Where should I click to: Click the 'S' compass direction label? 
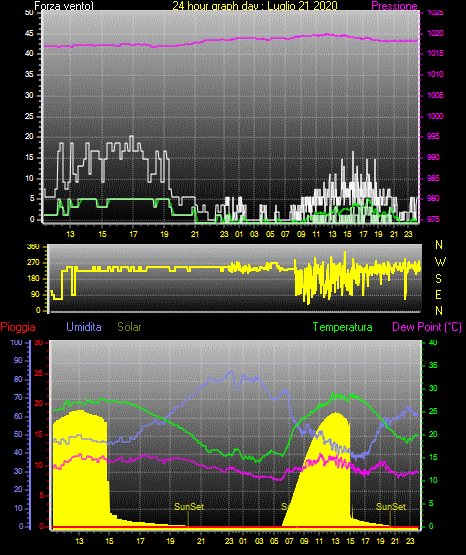439,279
